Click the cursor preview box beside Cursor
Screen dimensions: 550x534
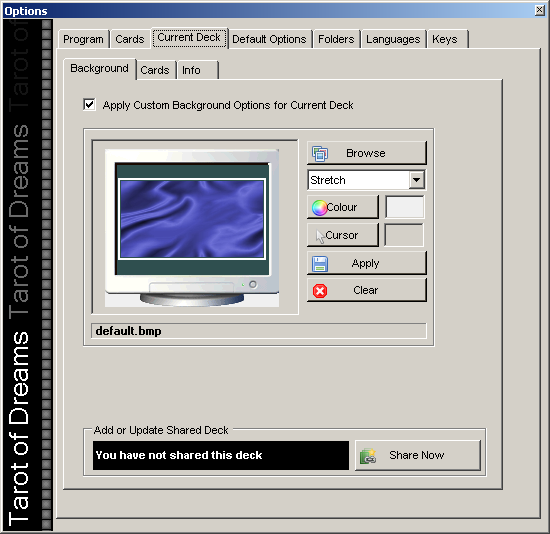[x=404, y=235]
